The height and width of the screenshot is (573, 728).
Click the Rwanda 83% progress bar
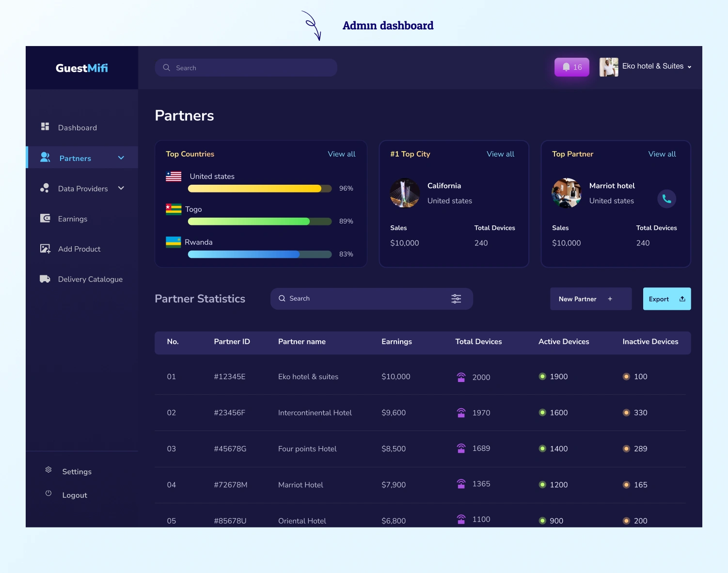point(260,255)
